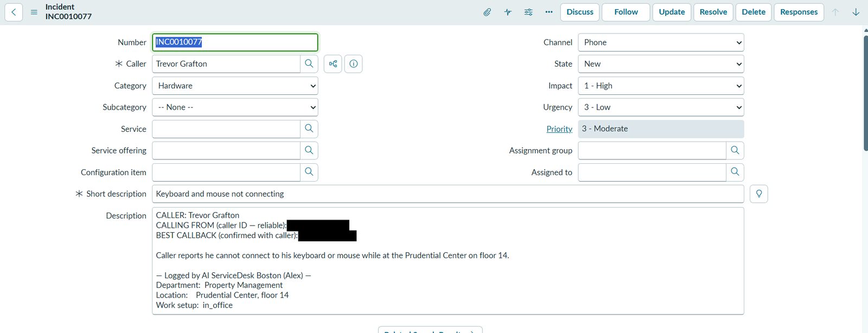Viewport: 868px width, 333px height.
Task: Click into the Service input field
Action: (226, 129)
